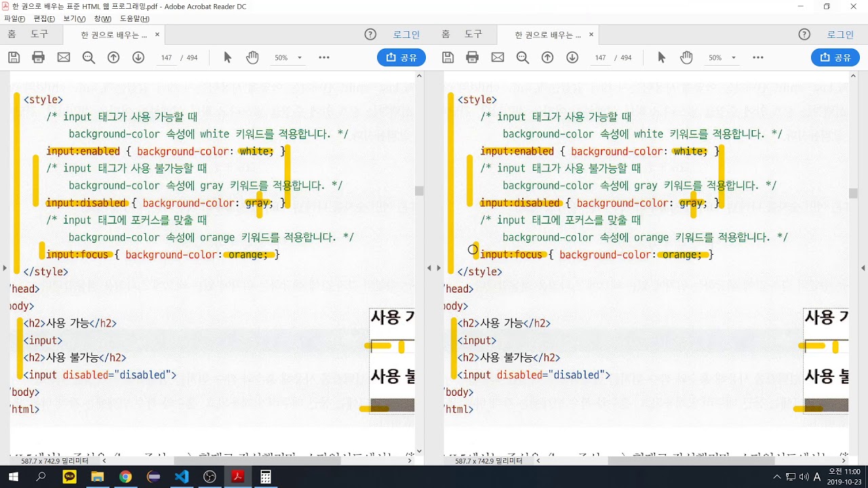Open the 파일(F) menu
868x488 pixels.
pyautogui.click(x=14, y=18)
